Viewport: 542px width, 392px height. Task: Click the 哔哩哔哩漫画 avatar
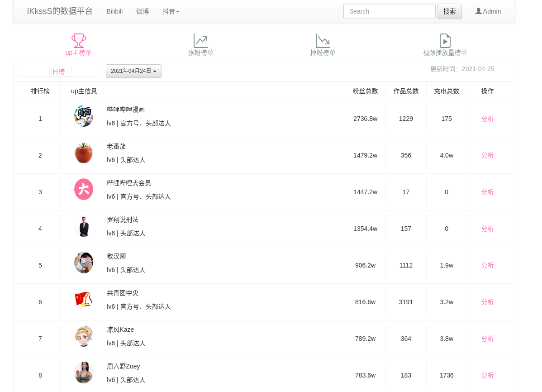(x=84, y=116)
